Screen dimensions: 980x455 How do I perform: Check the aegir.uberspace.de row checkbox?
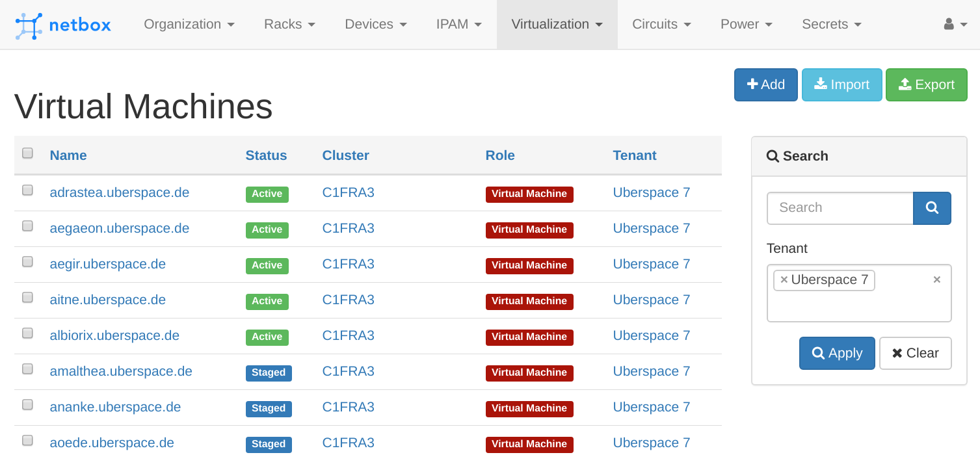[x=27, y=262]
